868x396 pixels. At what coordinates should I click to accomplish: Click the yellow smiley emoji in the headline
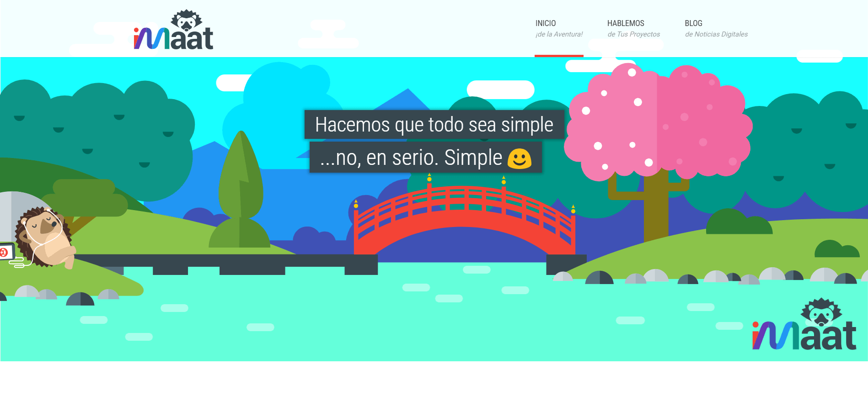tap(519, 158)
